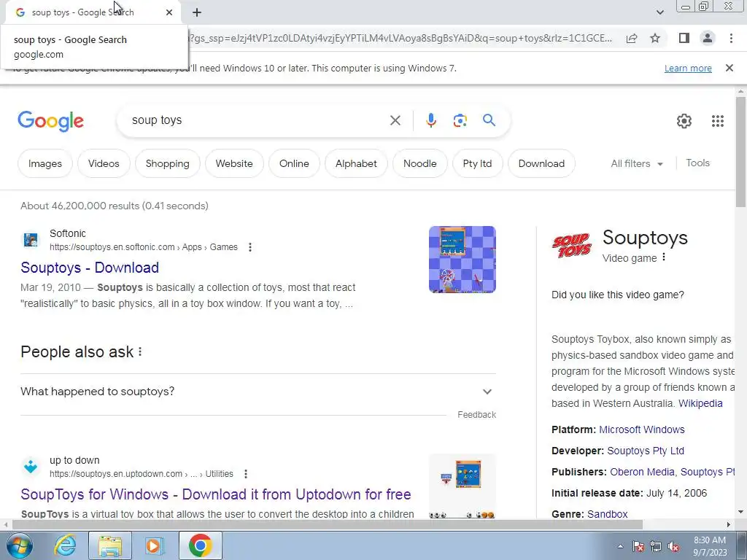Open Windows Explorer folder in taskbar
This screenshot has width=747, height=560.
pos(110,545)
